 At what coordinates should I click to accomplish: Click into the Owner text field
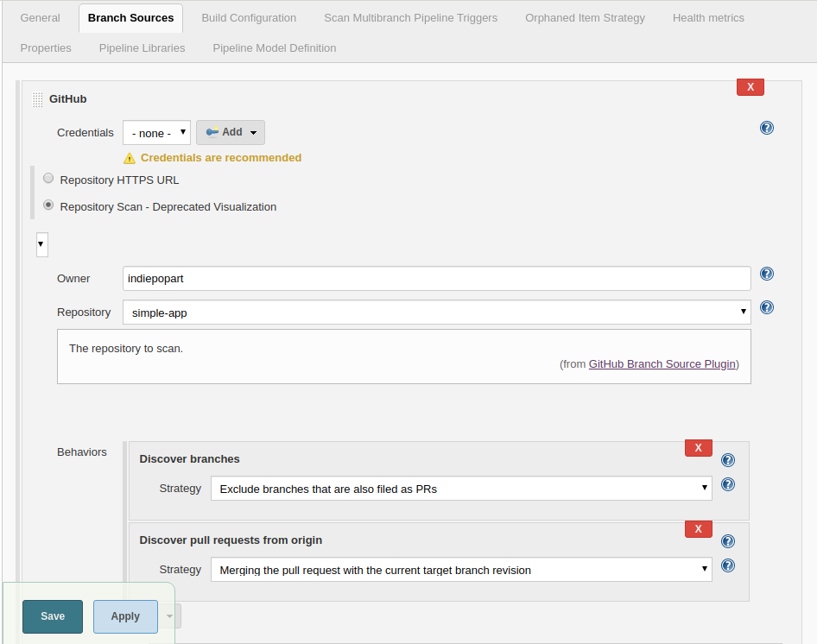click(x=436, y=279)
